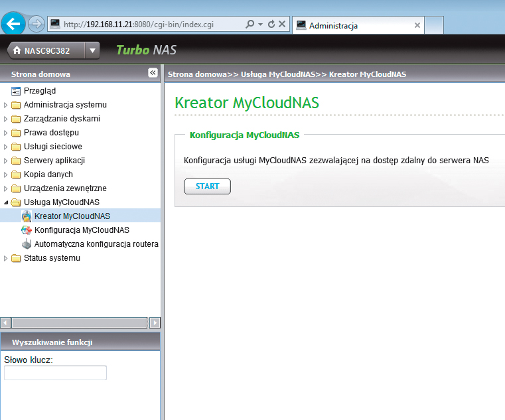This screenshot has width=505, height=420.
Task: Select the Przegląd overview item
Action: coord(39,91)
